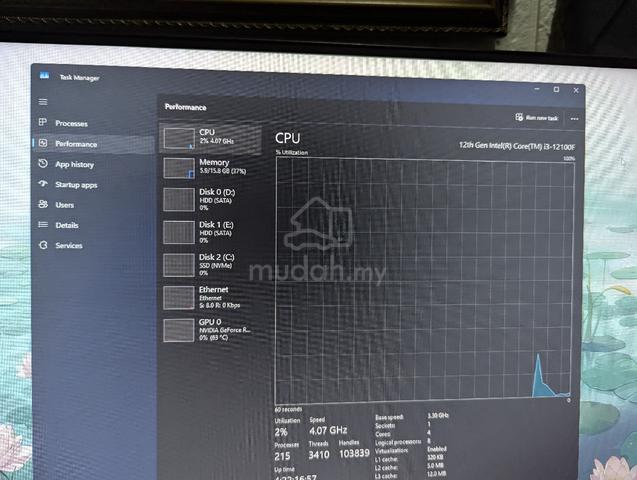Select Disk 0 (D:) entry label
This screenshot has height=480, width=637.
217,192
